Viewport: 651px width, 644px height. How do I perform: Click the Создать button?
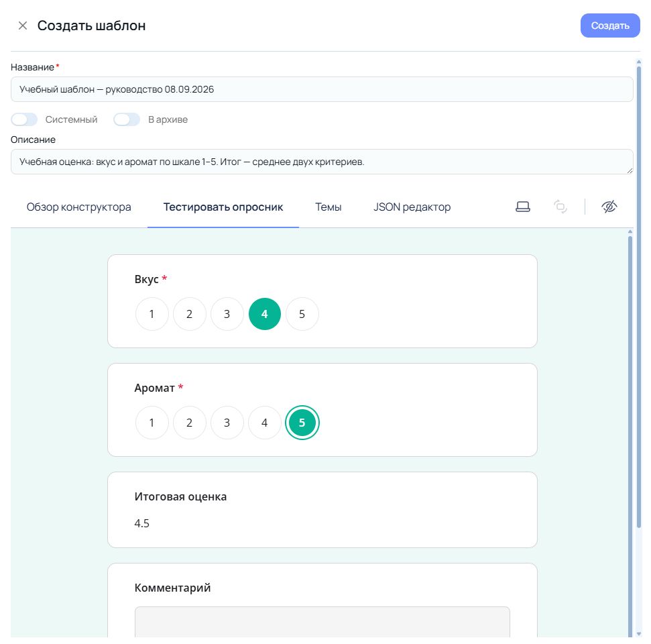(610, 25)
